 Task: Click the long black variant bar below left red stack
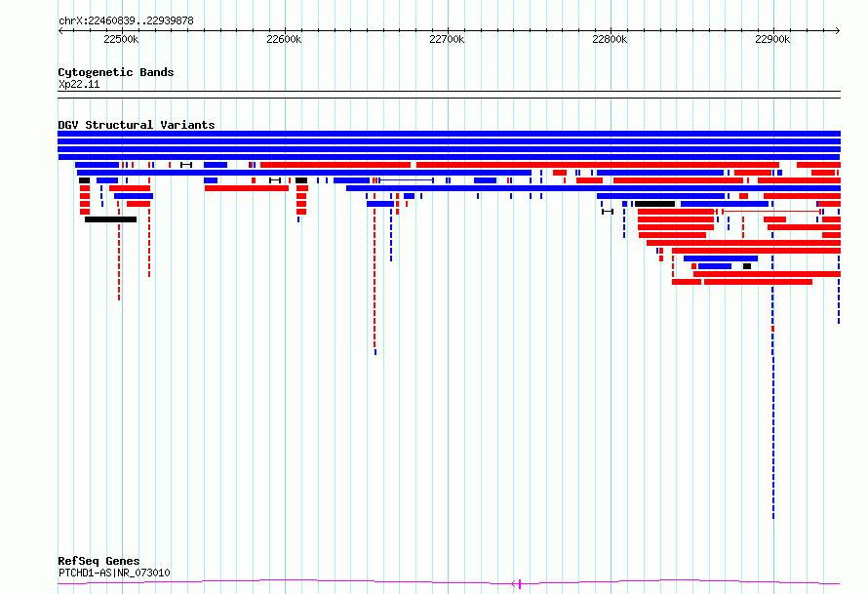tap(111, 219)
